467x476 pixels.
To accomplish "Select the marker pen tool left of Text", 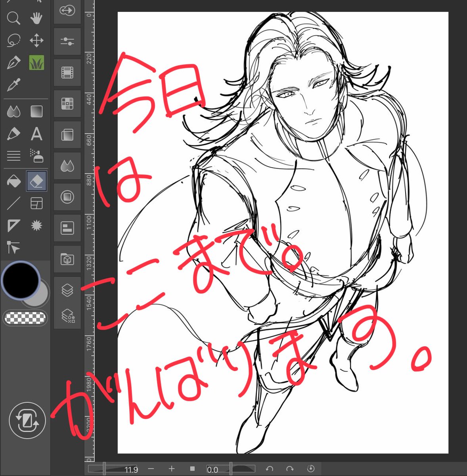I will pyautogui.click(x=13, y=134).
